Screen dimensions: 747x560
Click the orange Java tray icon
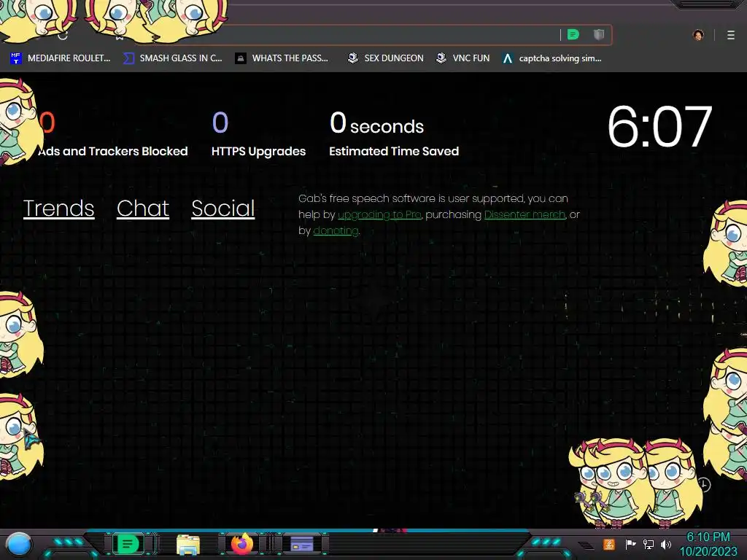[609, 544]
